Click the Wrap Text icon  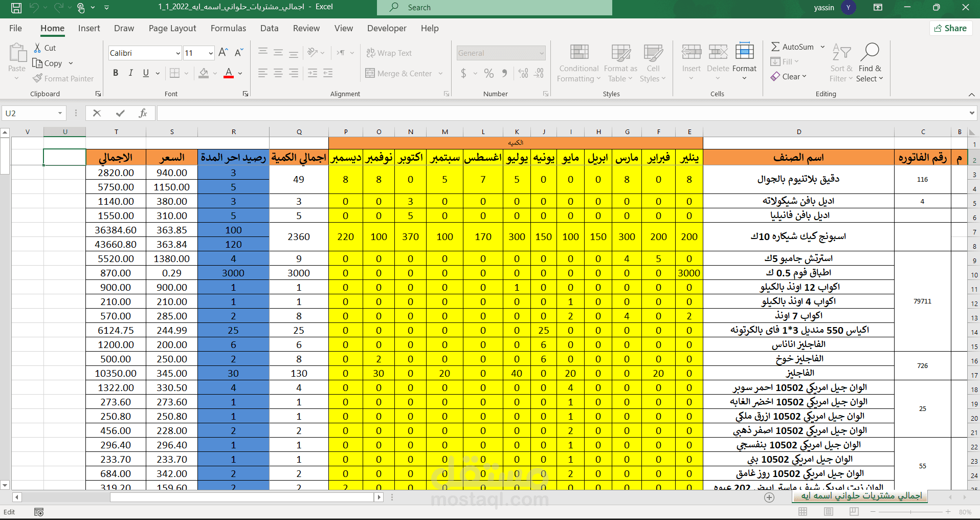(x=370, y=53)
